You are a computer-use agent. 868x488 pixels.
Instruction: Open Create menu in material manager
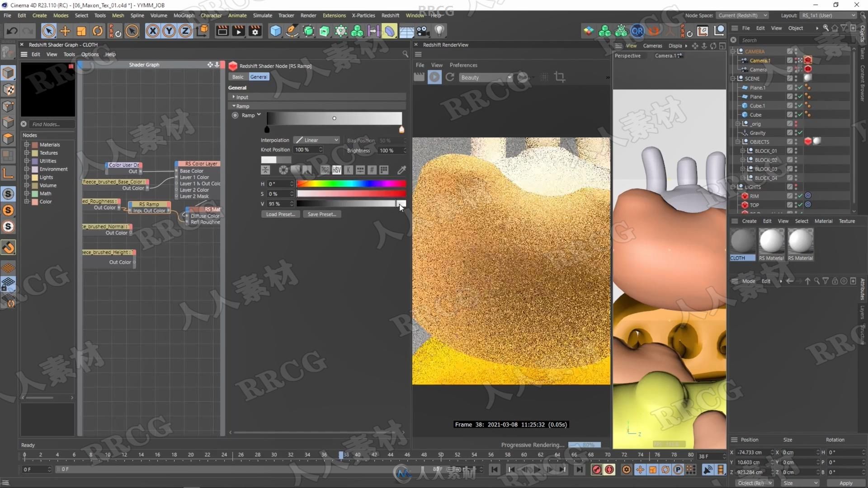(x=749, y=221)
